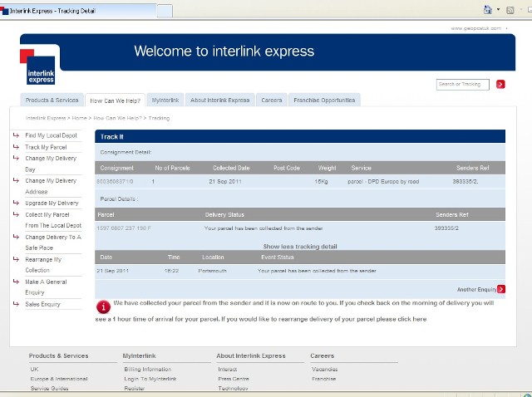
Task: Open the home button dropdown arrow
Action: 498,9
